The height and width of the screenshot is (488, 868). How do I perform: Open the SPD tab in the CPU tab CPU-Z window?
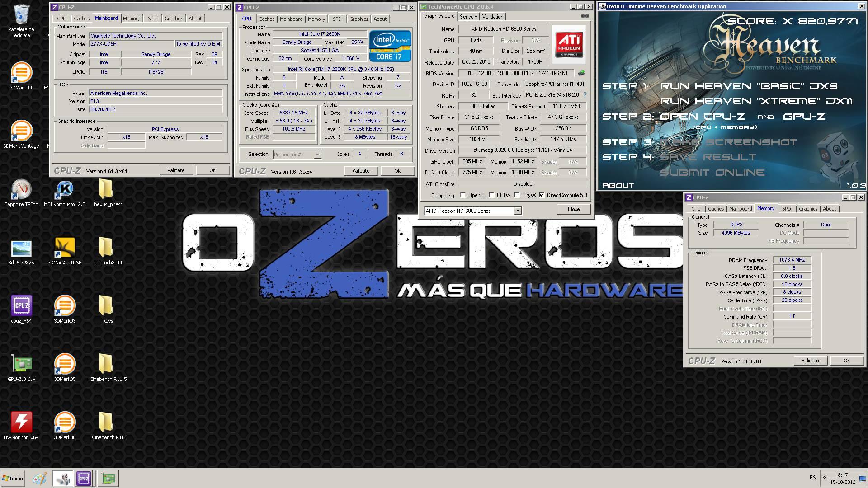(x=337, y=19)
